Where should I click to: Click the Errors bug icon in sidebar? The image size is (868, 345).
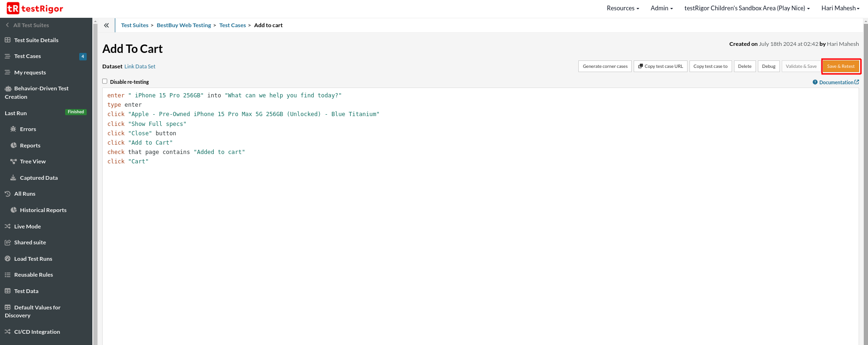click(x=13, y=129)
